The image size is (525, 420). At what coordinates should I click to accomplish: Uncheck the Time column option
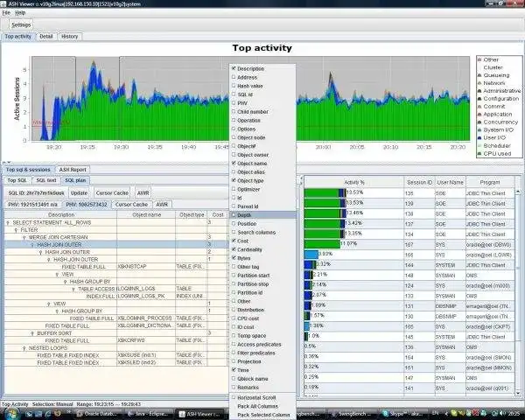[234, 370]
